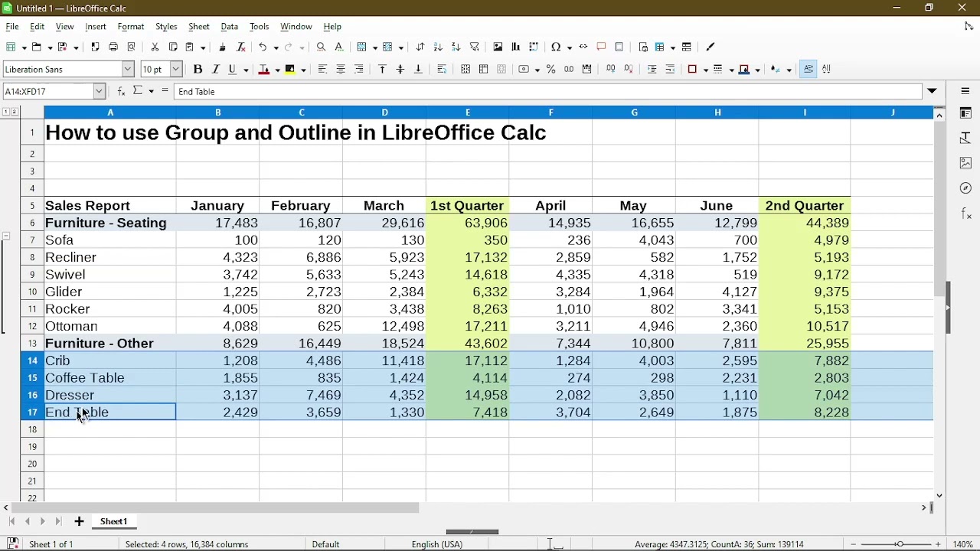
Task: Click the Sort Ascending icon
Action: coord(439,47)
